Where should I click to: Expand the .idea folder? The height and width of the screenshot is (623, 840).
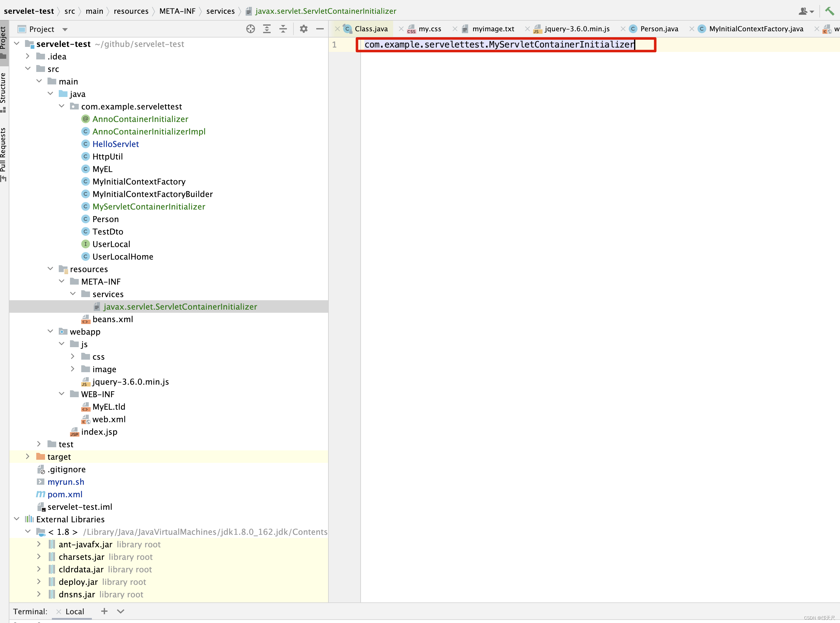point(27,56)
